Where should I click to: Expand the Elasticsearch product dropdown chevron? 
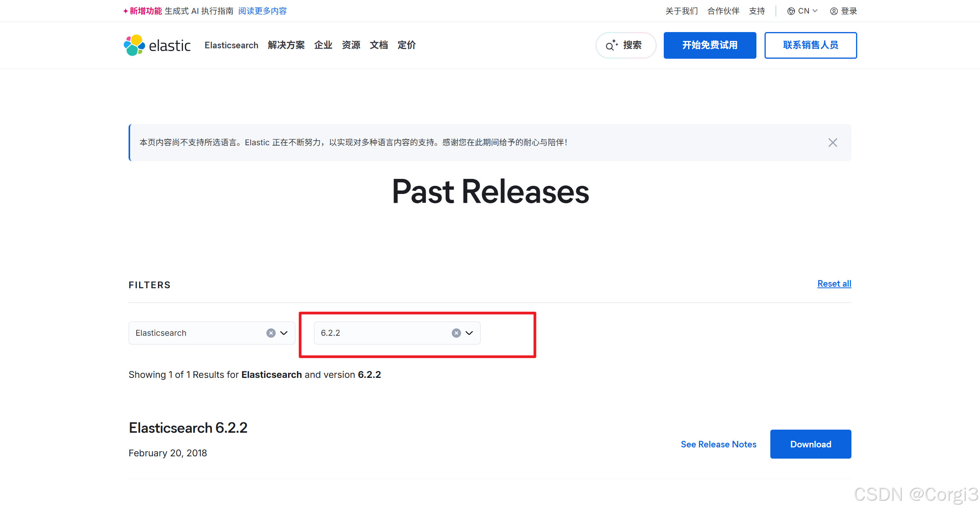coord(284,333)
